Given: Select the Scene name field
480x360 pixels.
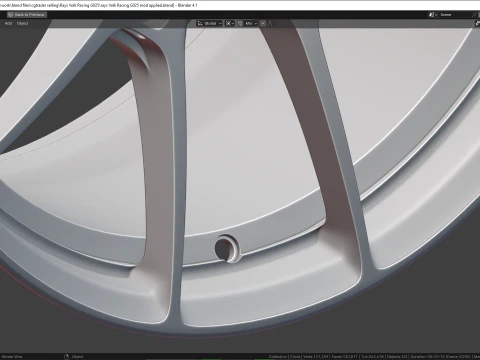Looking at the screenshot, I should click(x=454, y=15).
